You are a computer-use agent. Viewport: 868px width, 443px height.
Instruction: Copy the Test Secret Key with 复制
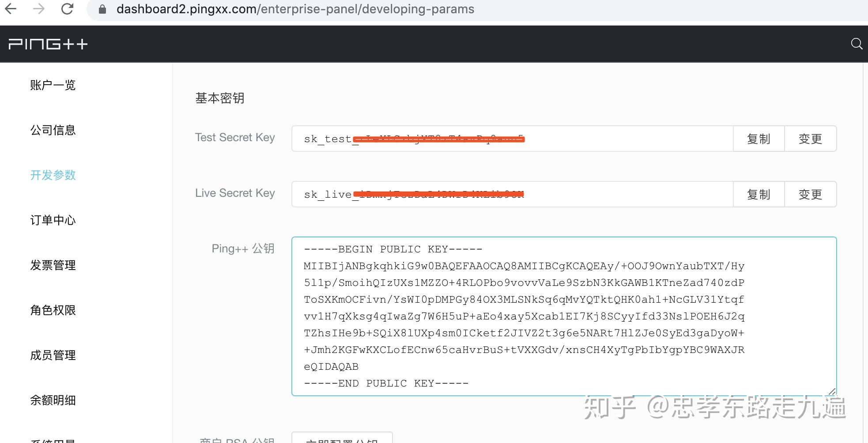(x=758, y=139)
